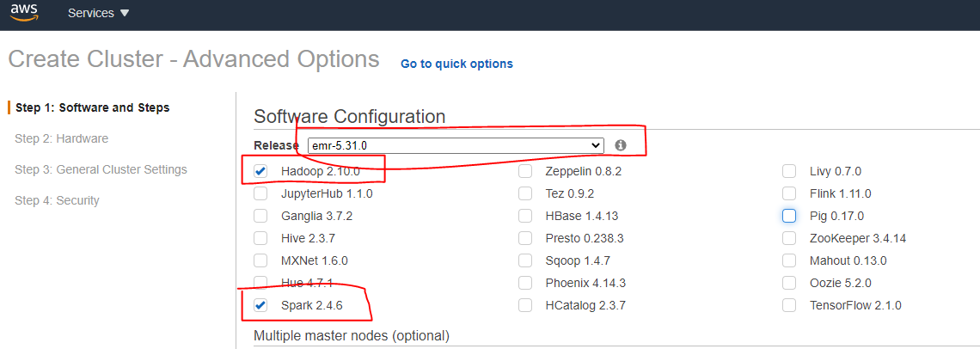Navigate to Step 4: Security
Viewport: 980px width, 349px height.
click(x=57, y=200)
